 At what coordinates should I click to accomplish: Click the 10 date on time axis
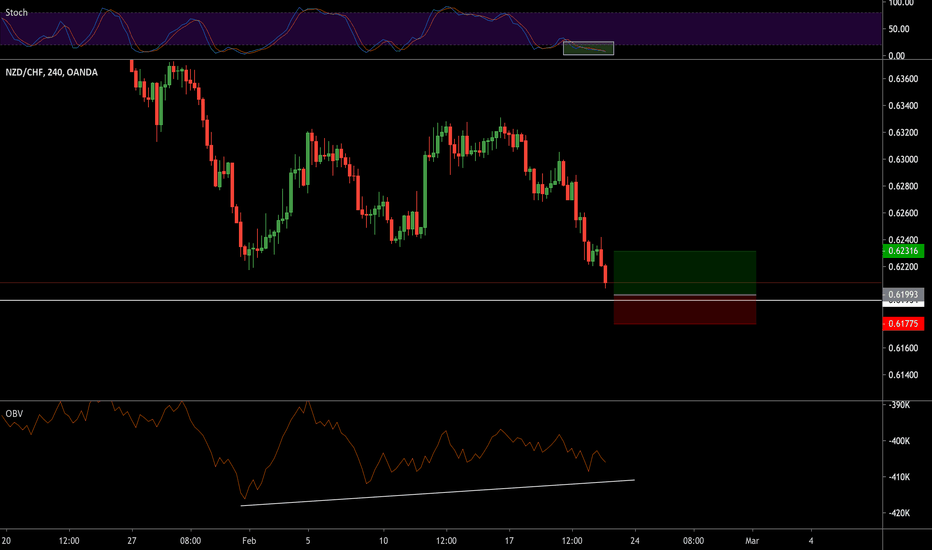point(383,540)
